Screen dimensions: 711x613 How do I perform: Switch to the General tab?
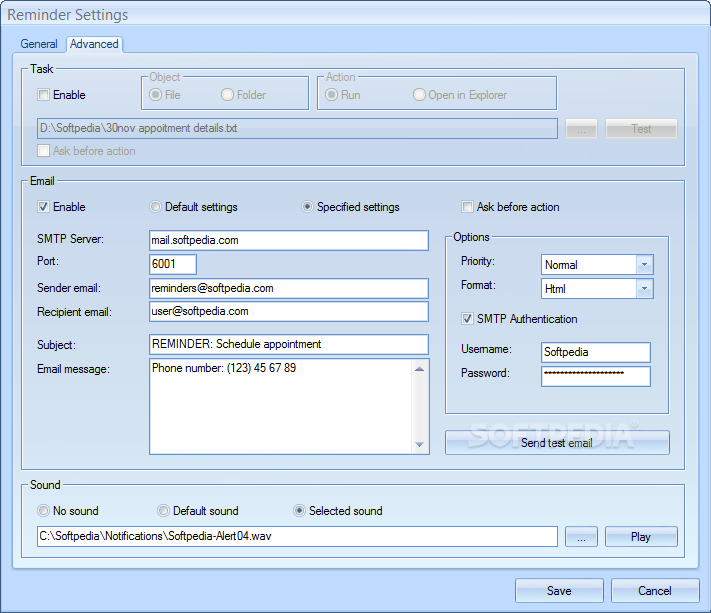39,44
